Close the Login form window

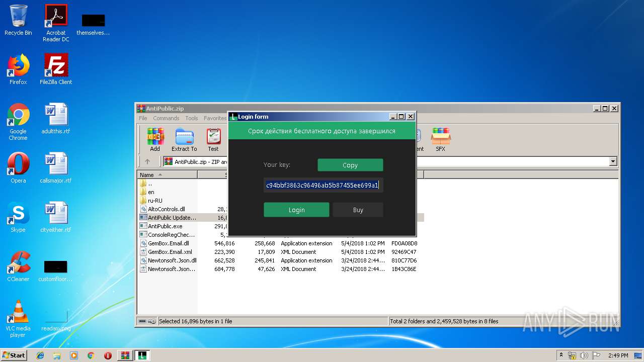411,117
